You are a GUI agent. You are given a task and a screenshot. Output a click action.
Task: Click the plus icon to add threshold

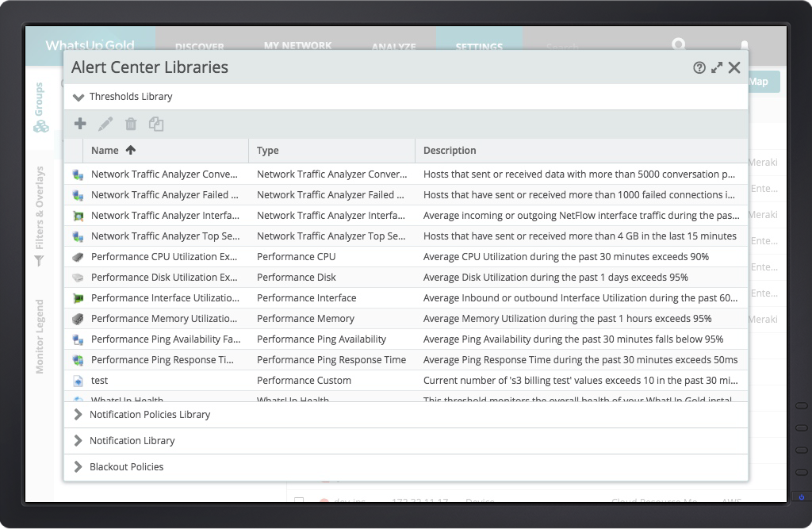(80, 124)
